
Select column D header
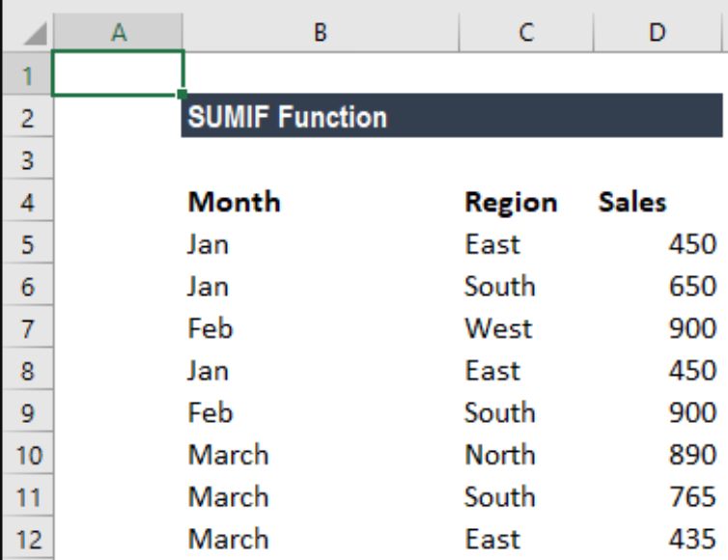point(657,33)
